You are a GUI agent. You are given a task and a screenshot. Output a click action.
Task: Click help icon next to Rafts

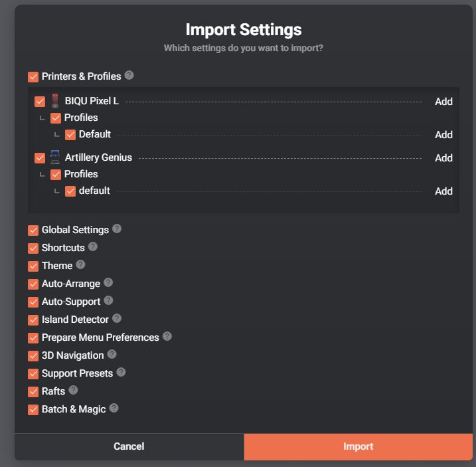coord(73,391)
